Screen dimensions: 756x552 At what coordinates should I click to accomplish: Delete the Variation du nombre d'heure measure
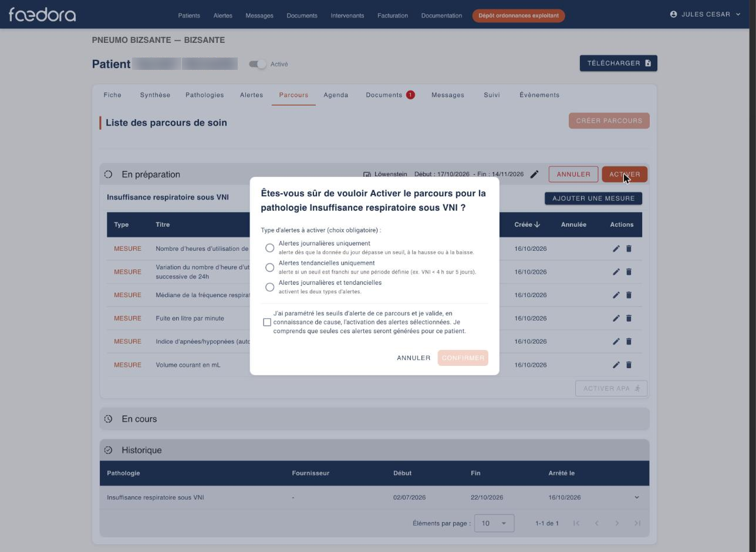pyautogui.click(x=629, y=272)
